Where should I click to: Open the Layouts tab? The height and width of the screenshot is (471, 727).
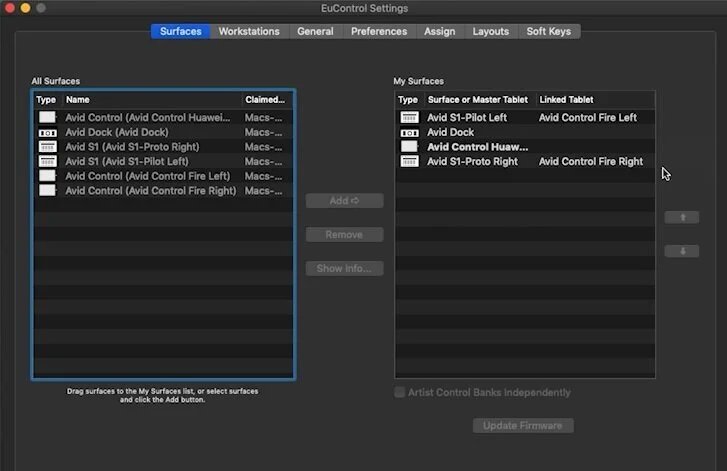click(491, 32)
